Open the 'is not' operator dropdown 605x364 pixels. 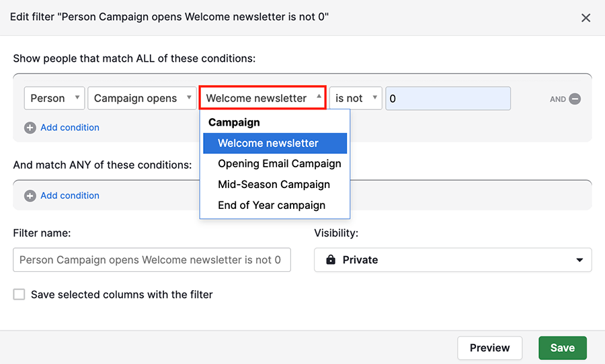point(356,98)
